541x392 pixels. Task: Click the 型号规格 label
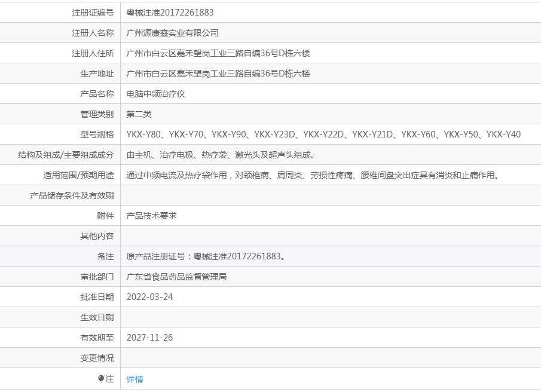coord(97,134)
